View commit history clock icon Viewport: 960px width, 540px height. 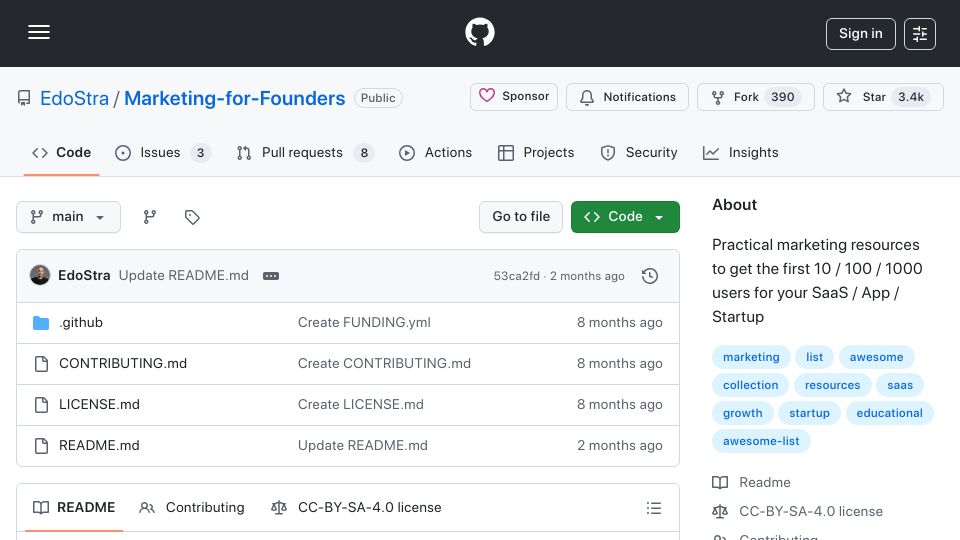(x=650, y=276)
